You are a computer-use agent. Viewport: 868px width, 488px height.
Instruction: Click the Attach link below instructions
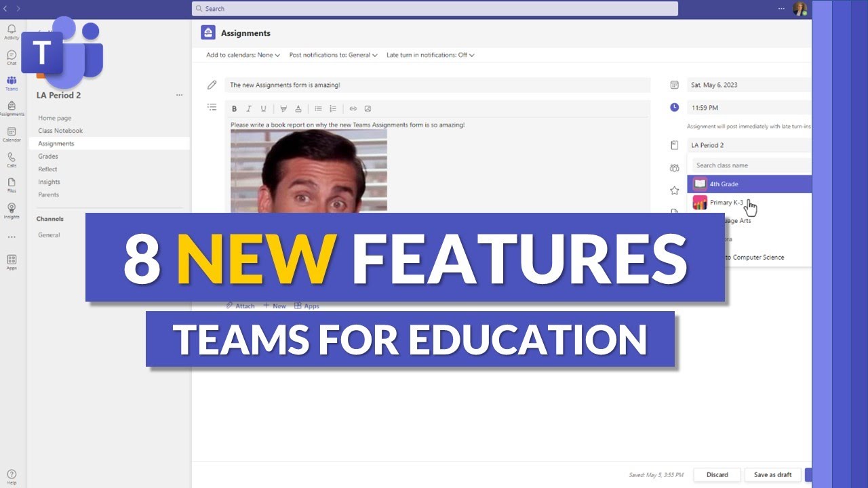click(x=241, y=306)
